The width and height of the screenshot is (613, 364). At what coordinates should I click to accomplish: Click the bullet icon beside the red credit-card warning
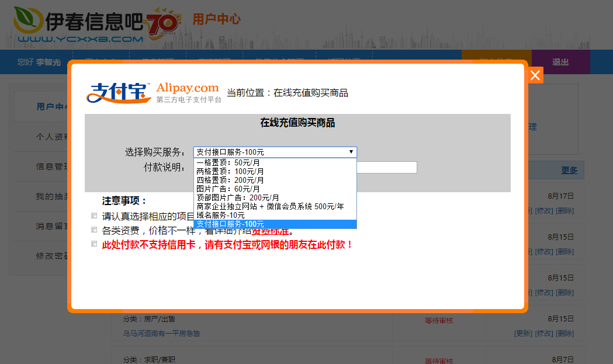coord(94,244)
